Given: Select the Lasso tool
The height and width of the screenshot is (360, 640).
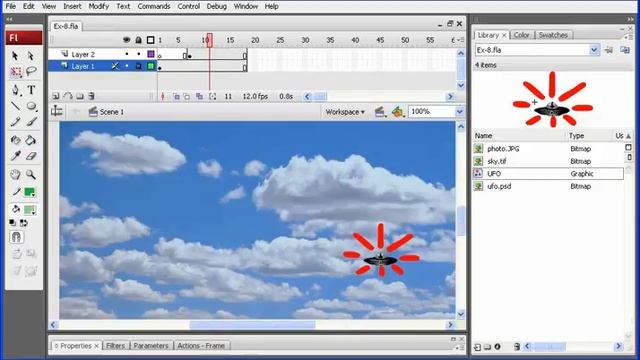Looking at the screenshot, I should (x=31, y=72).
